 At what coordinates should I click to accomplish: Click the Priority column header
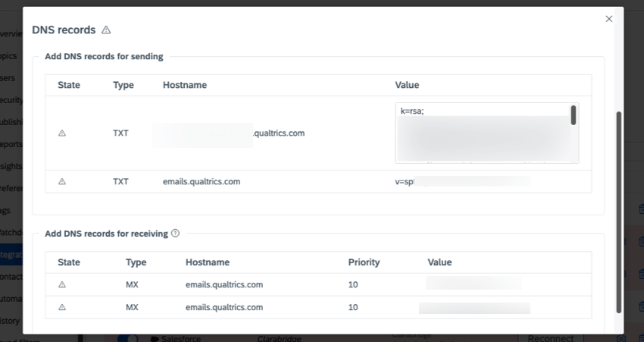(x=364, y=262)
